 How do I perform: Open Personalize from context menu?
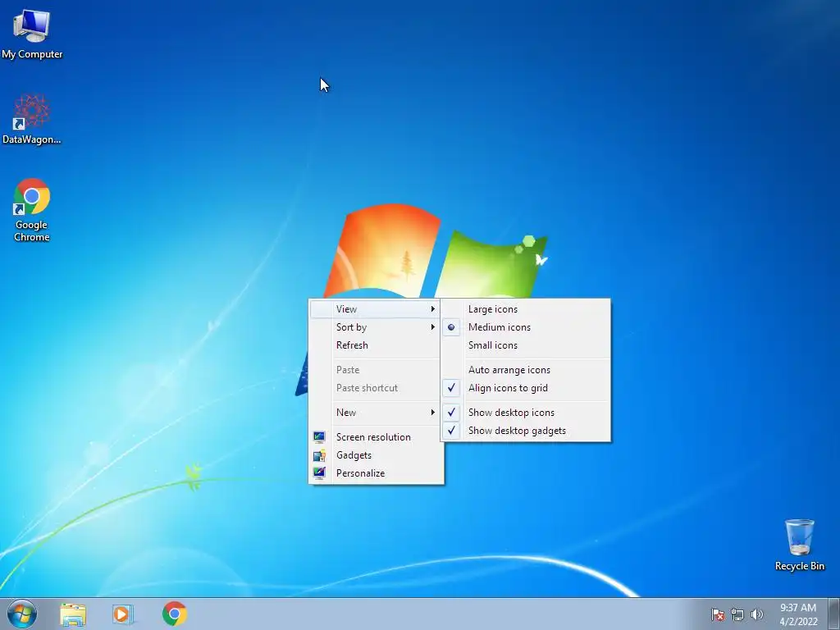click(376, 473)
